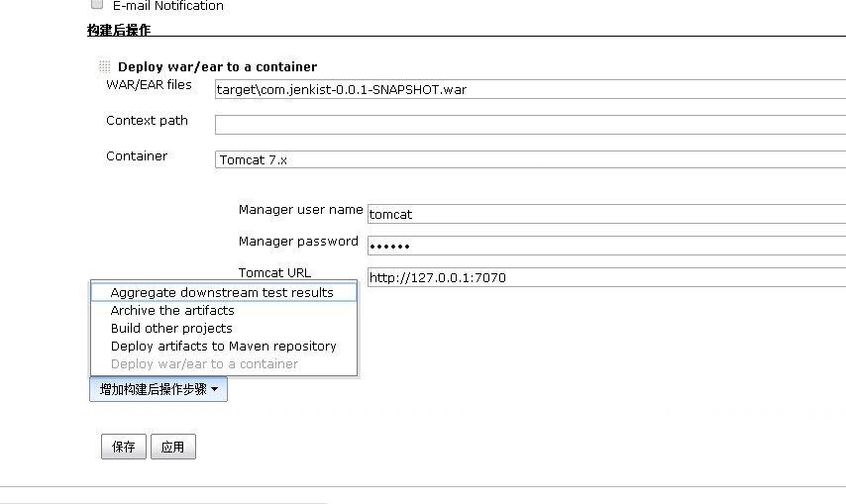Choose Build other projects menu item
This screenshot has height=504, width=846.
coord(224,329)
